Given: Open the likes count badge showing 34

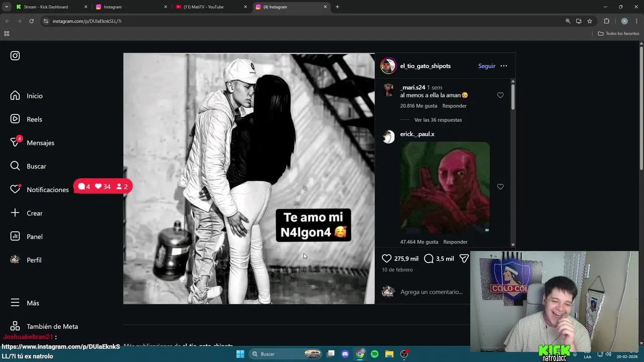Looking at the screenshot, I should click(x=103, y=187).
